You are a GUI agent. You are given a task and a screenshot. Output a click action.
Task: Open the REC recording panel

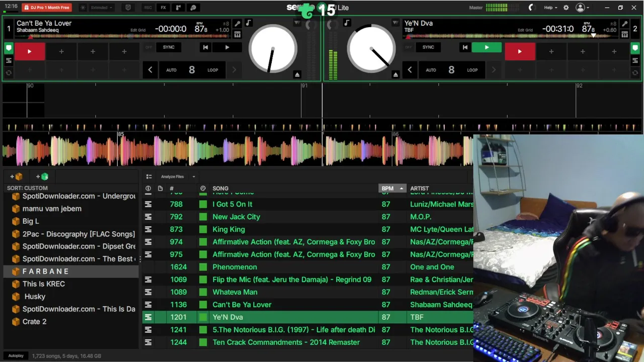tap(148, 8)
